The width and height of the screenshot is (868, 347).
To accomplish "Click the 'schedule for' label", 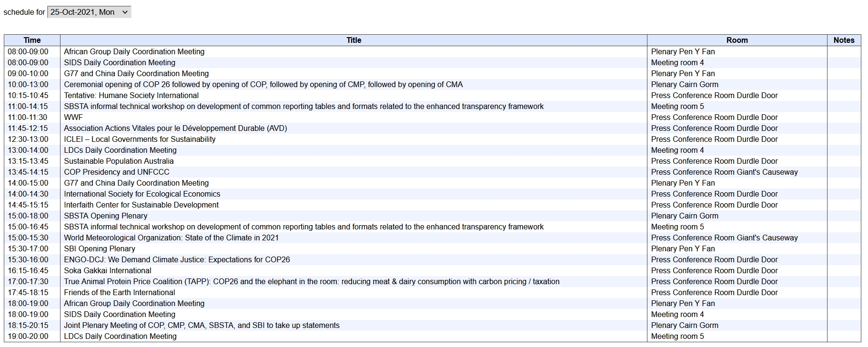I will tap(24, 12).
